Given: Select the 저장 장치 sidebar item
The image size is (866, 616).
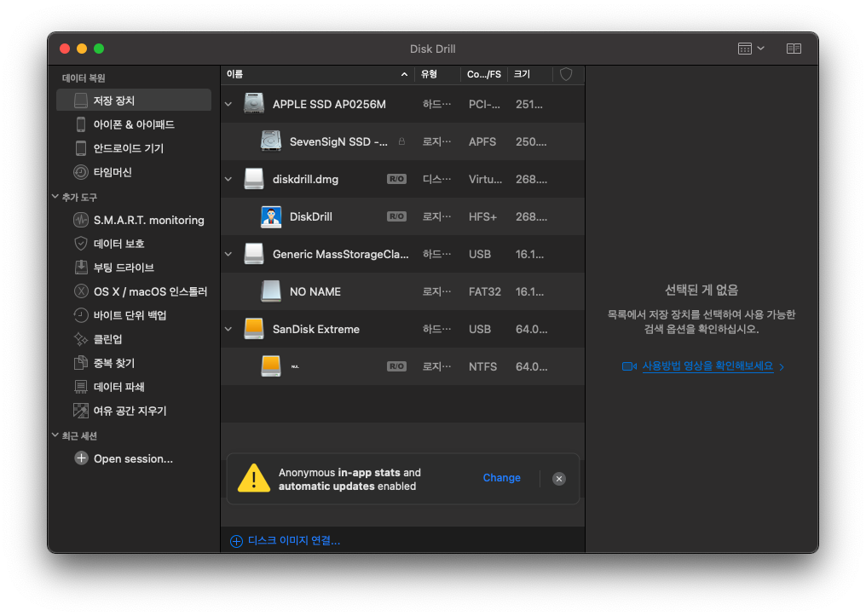Looking at the screenshot, I should pos(134,101).
